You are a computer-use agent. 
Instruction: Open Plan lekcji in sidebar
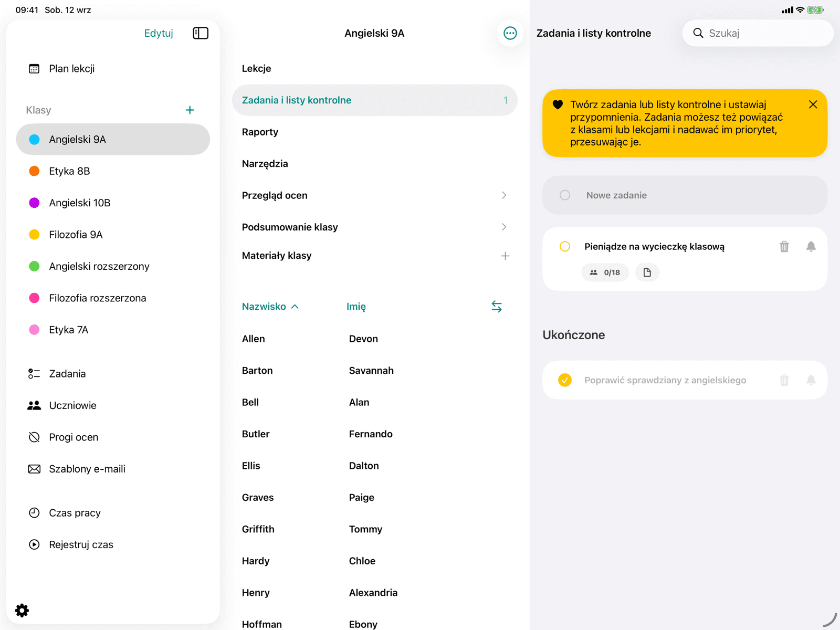[x=113, y=69]
